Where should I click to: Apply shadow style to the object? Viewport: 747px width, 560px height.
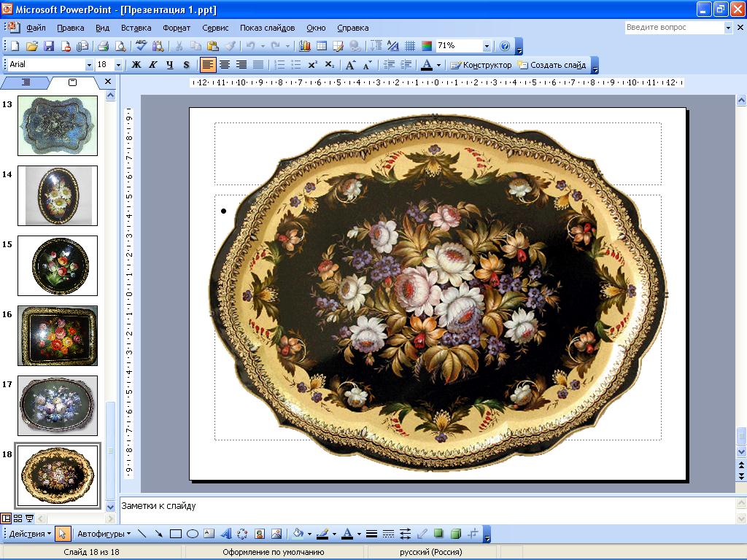pos(438,534)
